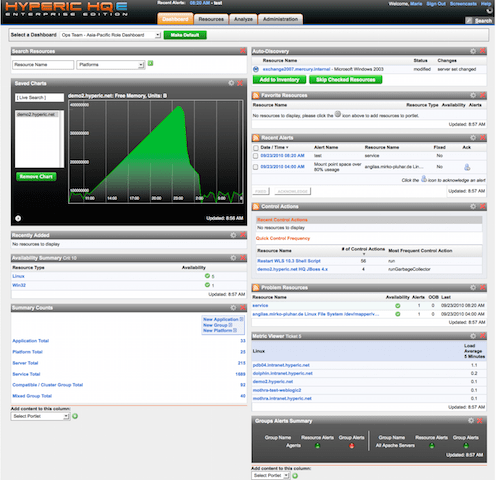This screenshot has width=496, height=480.
Task: Click Resource Name search field
Action: click(43, 65)
